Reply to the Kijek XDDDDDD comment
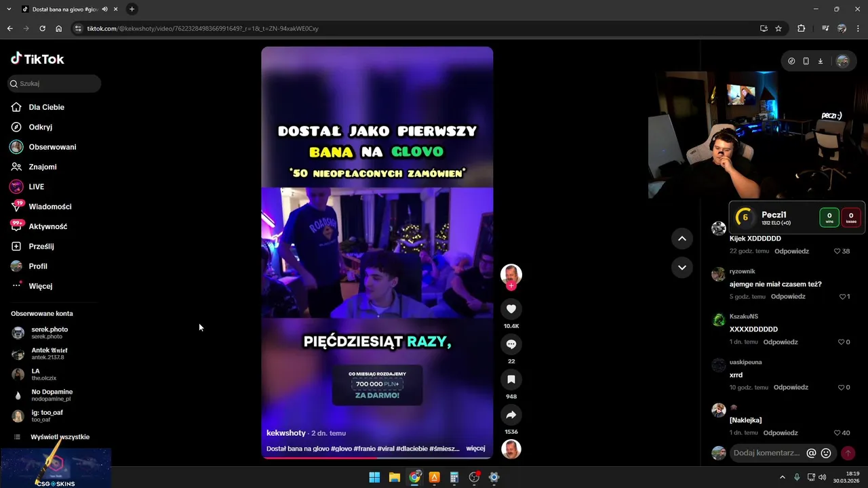868x488 pixels. click(791, 251)
